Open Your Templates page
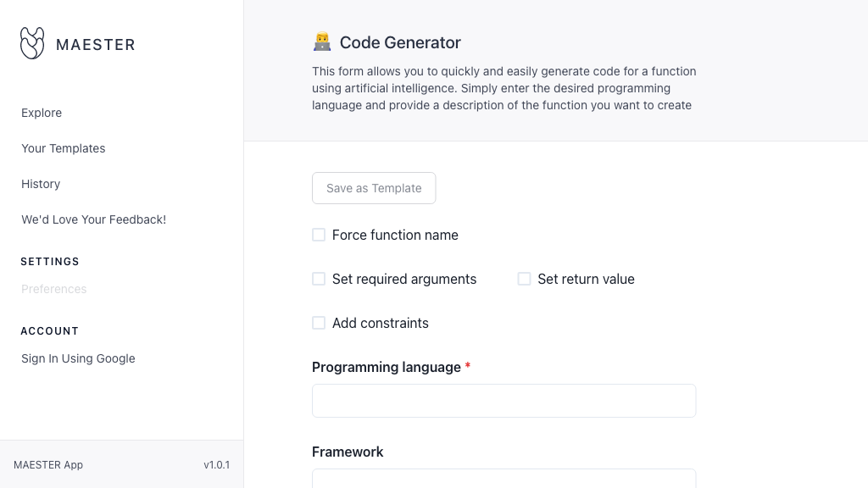The image size is (868, 488). tap(63, 148)
